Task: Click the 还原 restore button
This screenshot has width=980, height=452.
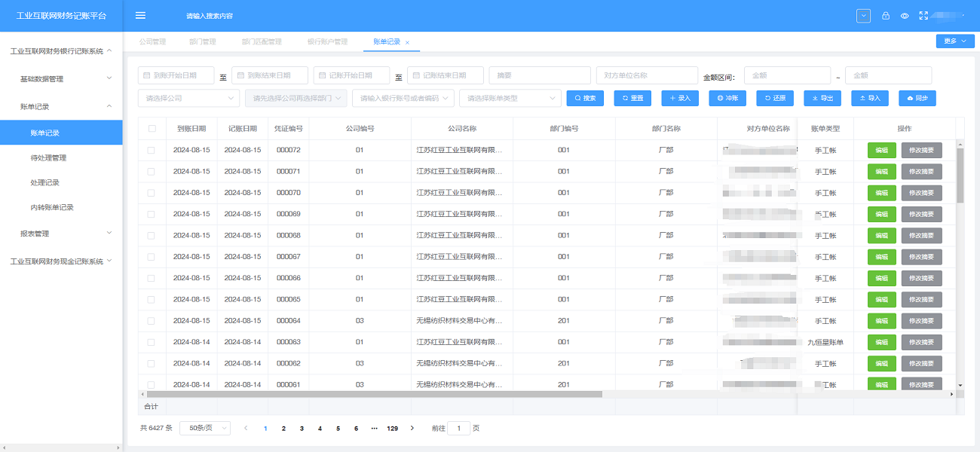Action: 775,98
